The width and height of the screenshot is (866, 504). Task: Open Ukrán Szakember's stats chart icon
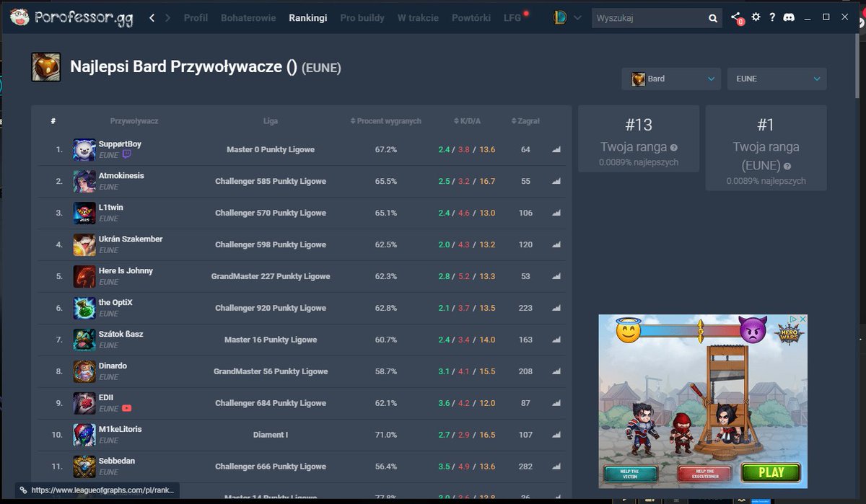pos(556,245)
